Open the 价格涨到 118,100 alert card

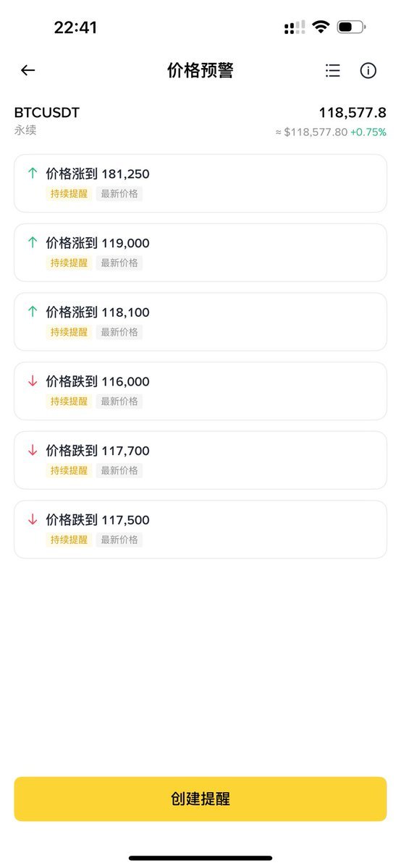(200, 322)
